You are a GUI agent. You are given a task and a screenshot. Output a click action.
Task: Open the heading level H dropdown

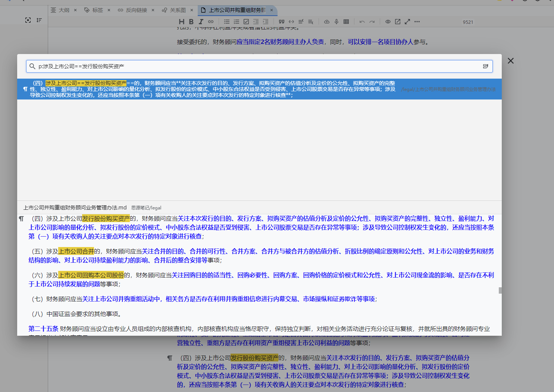[x=182, y=22]
